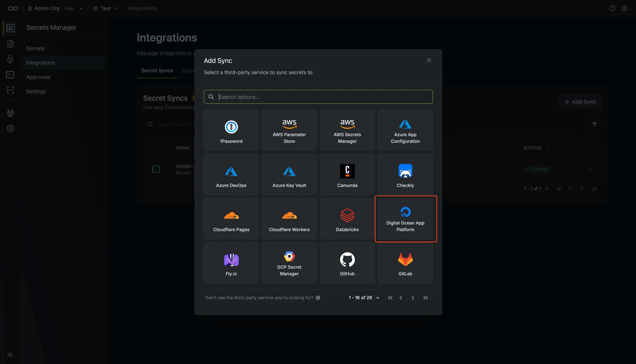This screenshot has height=364, width=636.
Task: Click the Integrations breadcrumb
Action: tap(143, 8)
